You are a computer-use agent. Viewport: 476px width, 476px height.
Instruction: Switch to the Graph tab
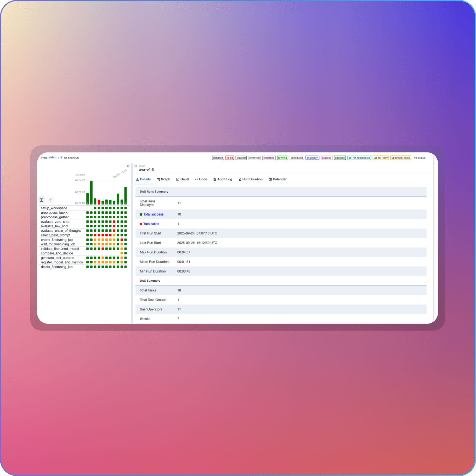pos(163,179)
